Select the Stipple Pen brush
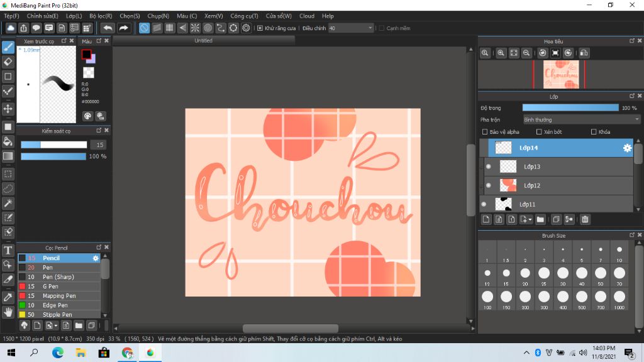644x362 pixels. tap(58, 315)
